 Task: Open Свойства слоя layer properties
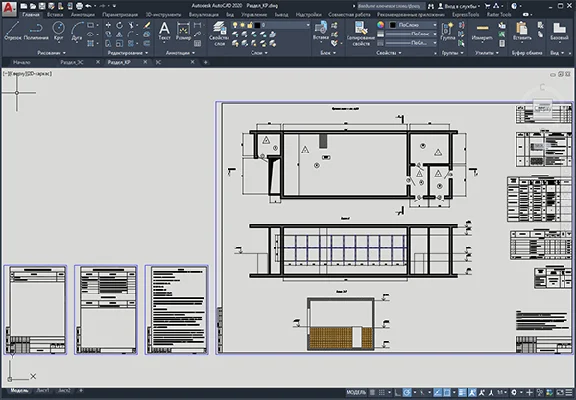click(x=219, y=34)
